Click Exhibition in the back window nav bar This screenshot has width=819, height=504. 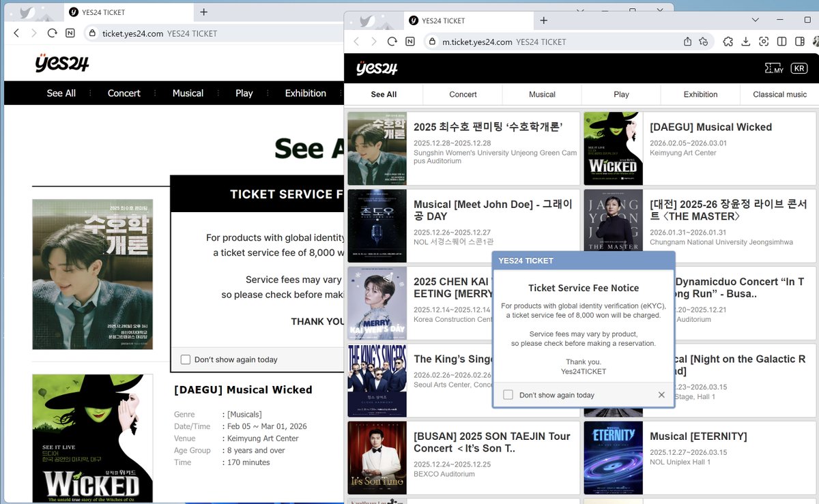[306, 93]
